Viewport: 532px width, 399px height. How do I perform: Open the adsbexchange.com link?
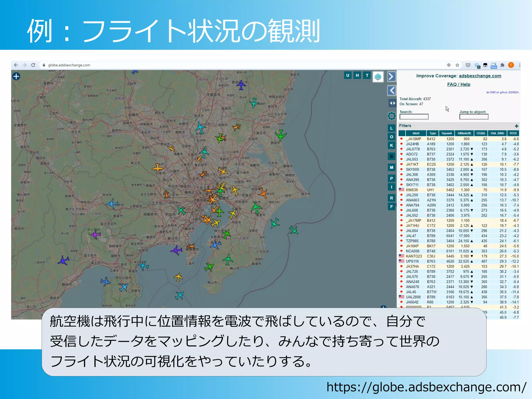[480, 76]
